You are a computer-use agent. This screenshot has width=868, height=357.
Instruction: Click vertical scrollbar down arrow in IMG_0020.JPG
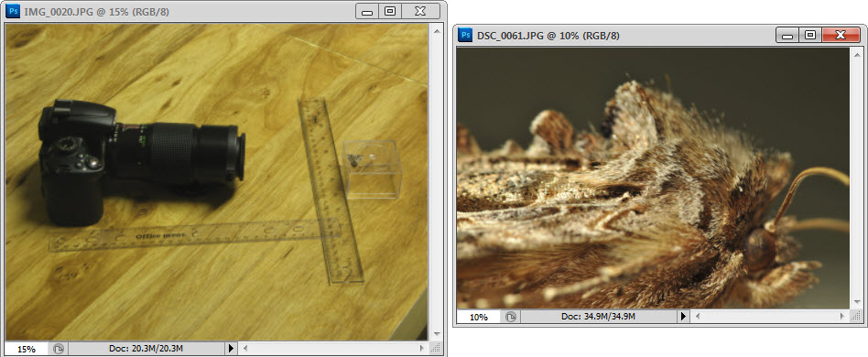click(436, 334)
